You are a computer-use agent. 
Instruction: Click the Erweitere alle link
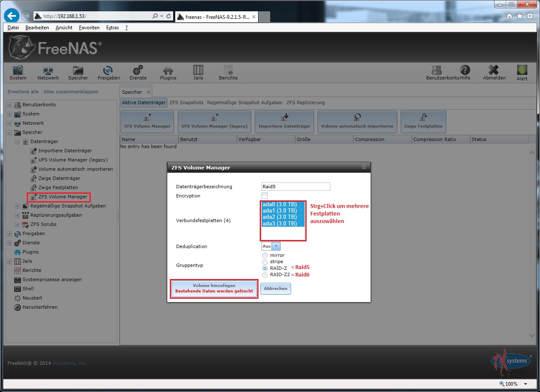[x=23, y=92]
